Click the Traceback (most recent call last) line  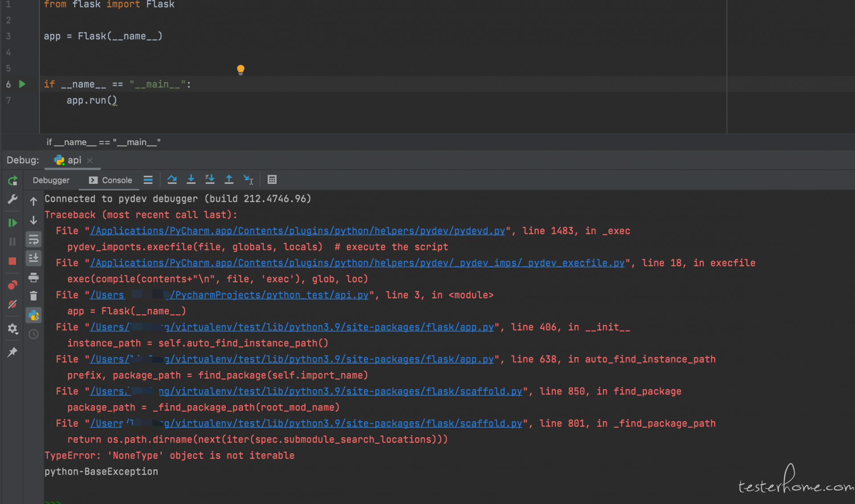point(141,215)
